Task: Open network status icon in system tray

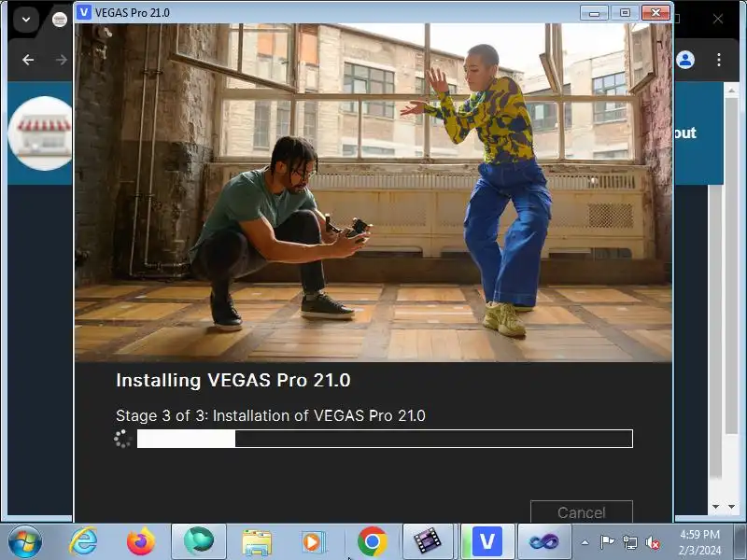Action: [x=629, y=542]
